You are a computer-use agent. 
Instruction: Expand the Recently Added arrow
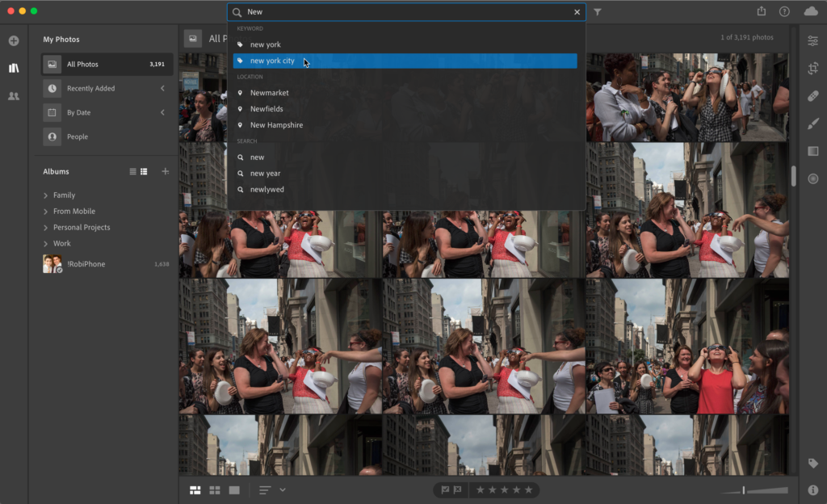[x=162, y=88]
